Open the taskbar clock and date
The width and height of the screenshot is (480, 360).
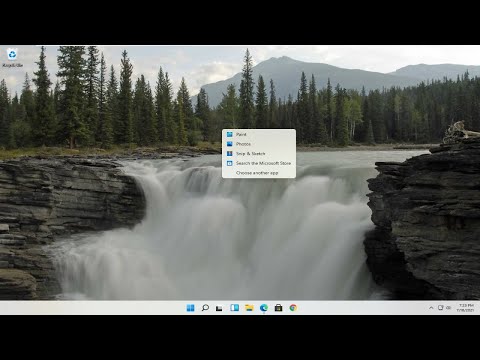(x=465, y=308)
